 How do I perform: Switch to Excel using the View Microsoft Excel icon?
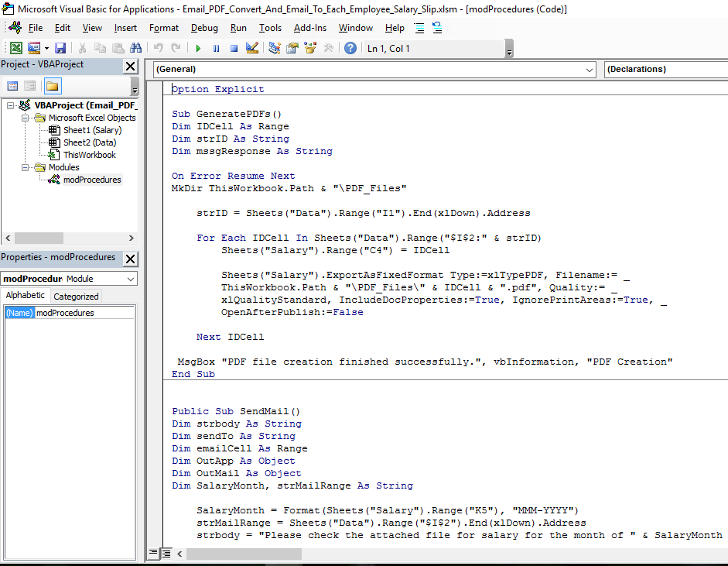(x=15, y=48)
